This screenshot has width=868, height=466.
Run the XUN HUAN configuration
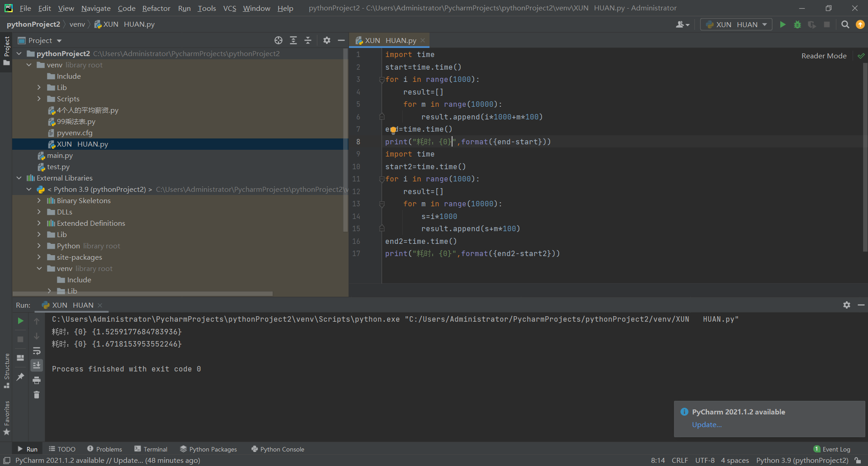pyautogui.click(x=783, y=24)
